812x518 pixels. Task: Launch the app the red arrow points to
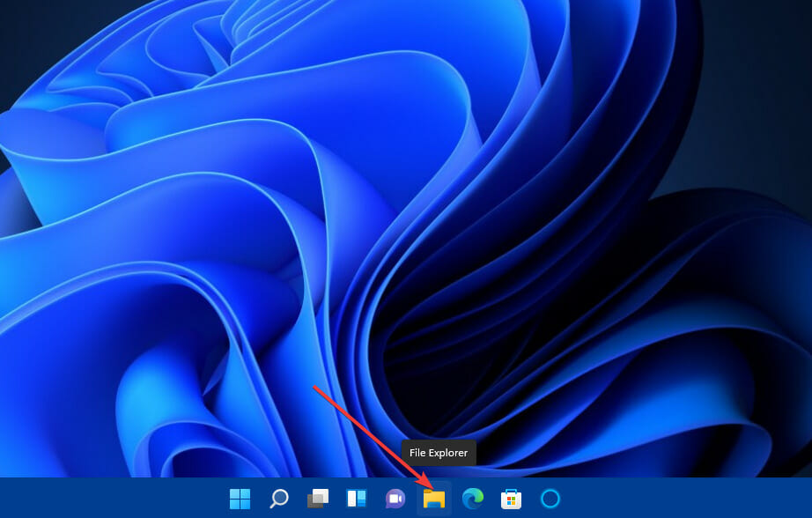tap(434, 499)
